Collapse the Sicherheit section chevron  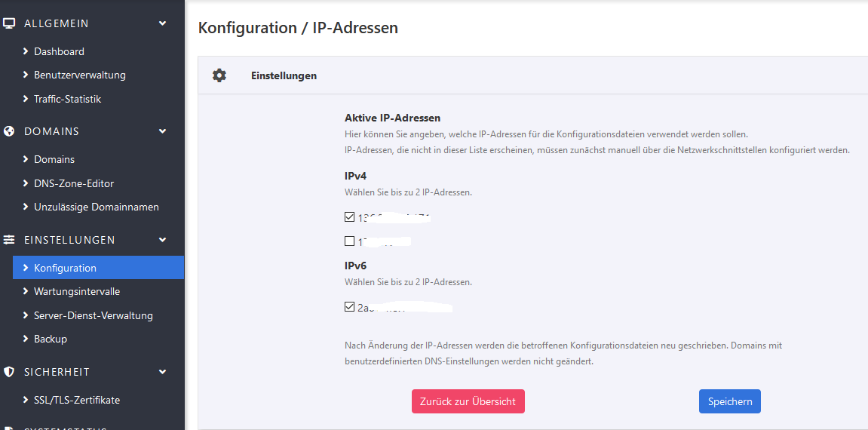coord(163,372)
